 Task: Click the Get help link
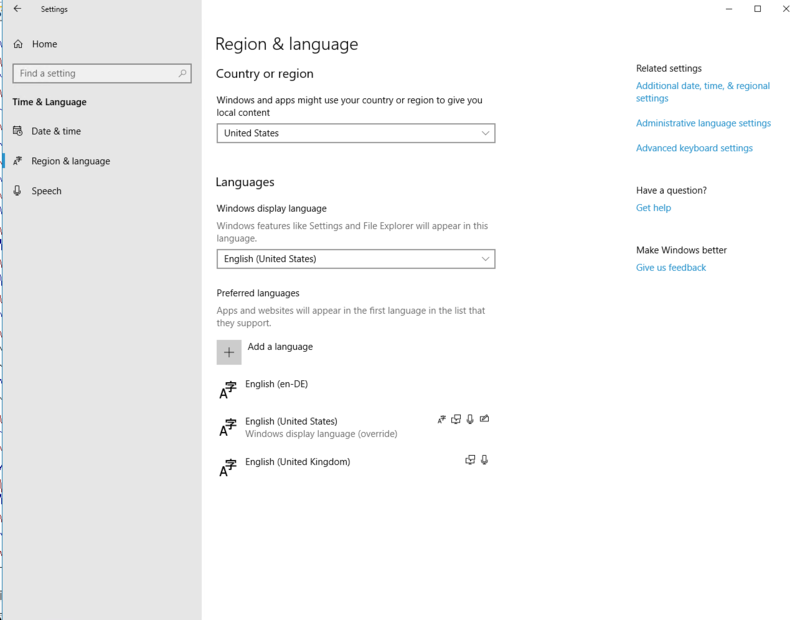click(653, 208)
